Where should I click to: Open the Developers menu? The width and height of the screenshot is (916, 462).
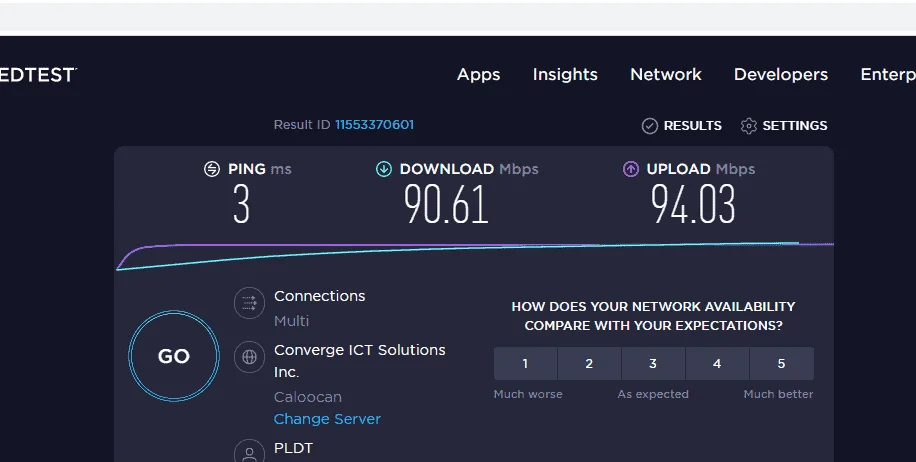coord(780,74)
